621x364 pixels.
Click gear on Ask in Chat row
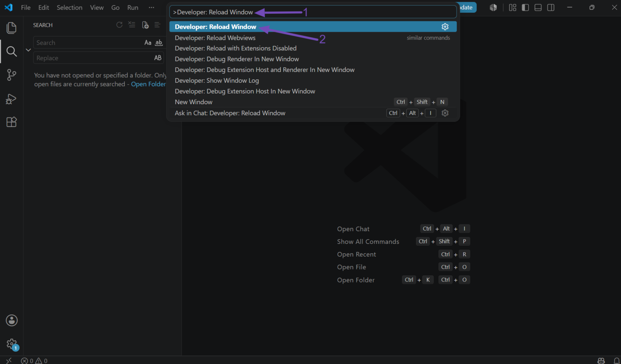pyautogui.click(x=445, y=113)
